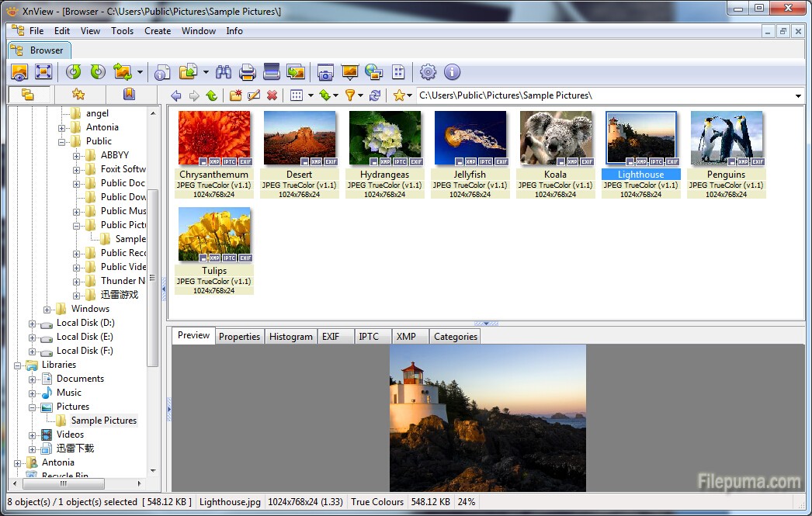The width and height of the screenshot is (812, 516).
Task: Select Videos in the Libraries tree
Action: pos(70,435)
